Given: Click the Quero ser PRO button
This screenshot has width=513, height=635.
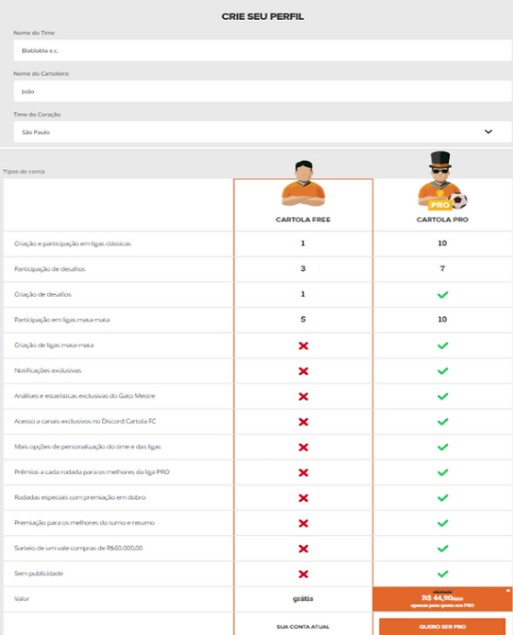Looking at the screenshot, I should point(442,626).
